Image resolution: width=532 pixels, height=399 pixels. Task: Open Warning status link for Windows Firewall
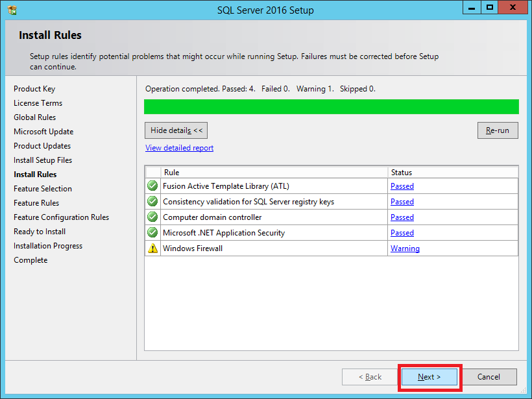[405, 248]
